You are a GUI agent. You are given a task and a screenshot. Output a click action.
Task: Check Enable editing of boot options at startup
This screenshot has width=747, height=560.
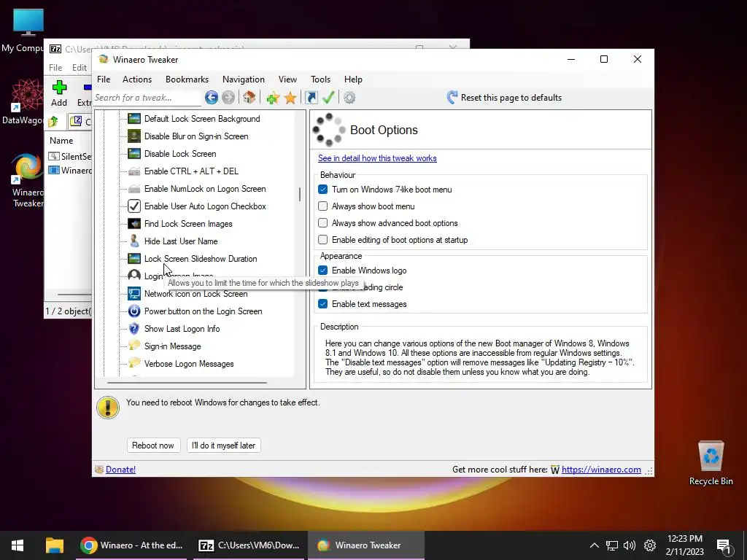[x=322, y=239]
